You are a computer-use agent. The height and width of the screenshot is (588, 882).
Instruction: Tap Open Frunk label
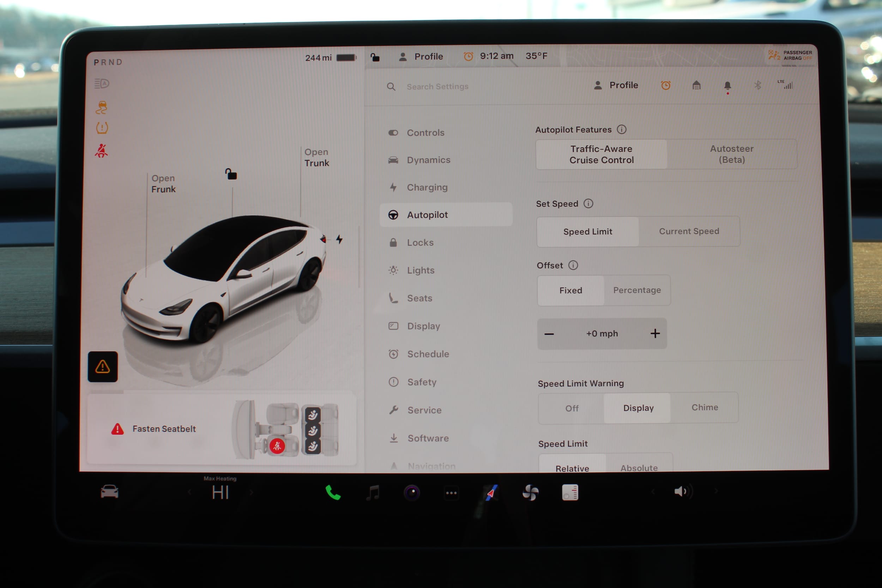[163, 184]
